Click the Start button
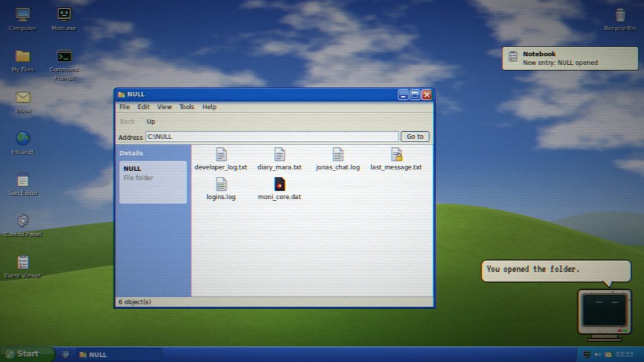 [x=27, y=354]
